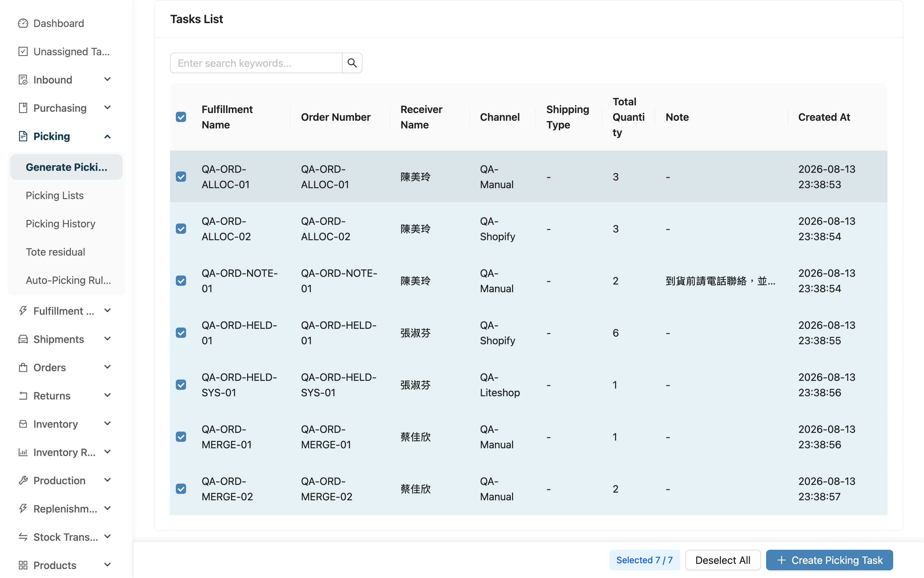This screenshot has height=578, width=924.
Task: Expand the Inventory Reports menu chevron
Action: [108, 452]
